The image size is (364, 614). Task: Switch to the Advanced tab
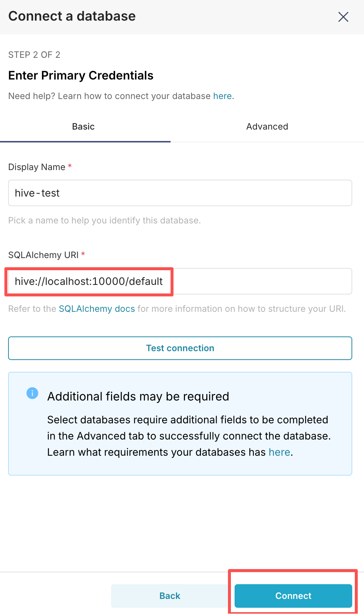pyautogui.click(x=267, y=127)
